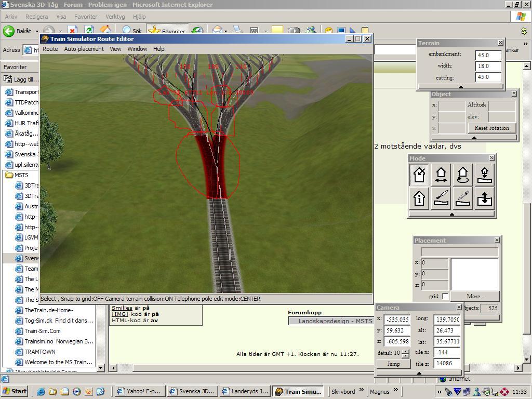This screenshot has height=399, width=532.
Task: Click the Reset rotation button
Action: point(491,128)
